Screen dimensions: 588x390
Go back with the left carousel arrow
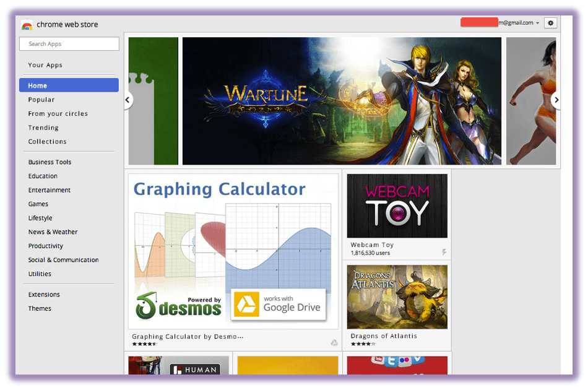(128, 100)
